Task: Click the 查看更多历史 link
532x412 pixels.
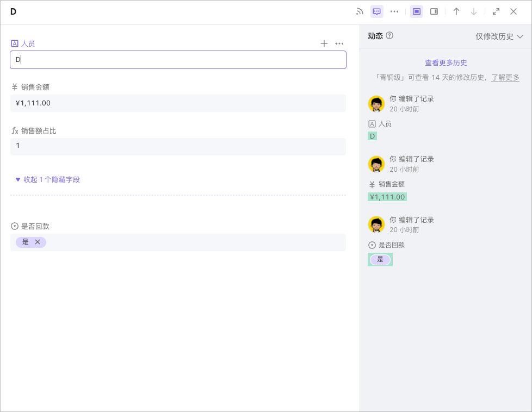Action: point(446,63)
